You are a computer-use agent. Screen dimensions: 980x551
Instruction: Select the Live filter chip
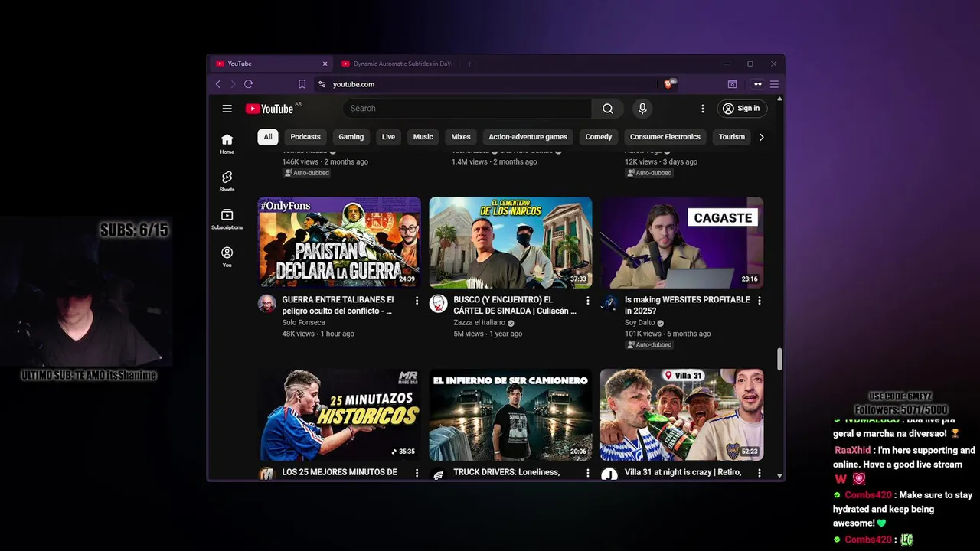[x=388, y=137]
